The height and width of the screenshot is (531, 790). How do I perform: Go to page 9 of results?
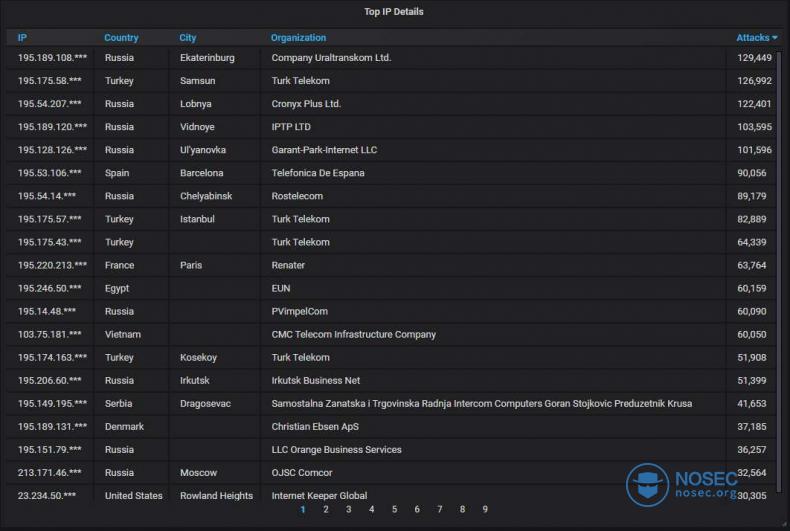coord(485,509)
